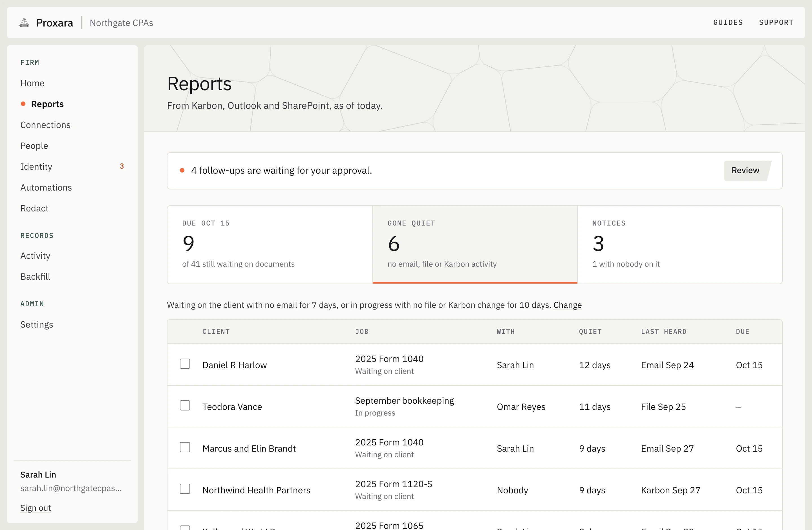Screen dimensions: 812x530
Task: Open Identity with 3 pending items
Action: coord(72,166)
